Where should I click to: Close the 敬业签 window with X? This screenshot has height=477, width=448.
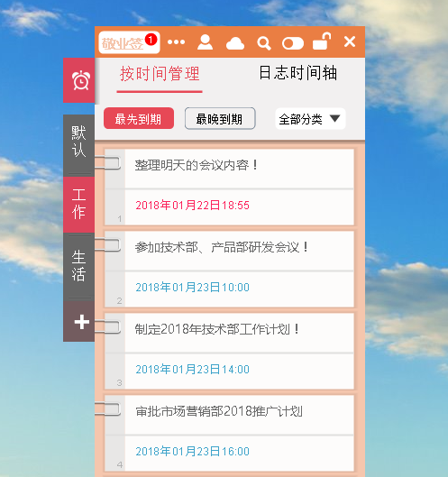pyautogui.click(x=350, y=41)
